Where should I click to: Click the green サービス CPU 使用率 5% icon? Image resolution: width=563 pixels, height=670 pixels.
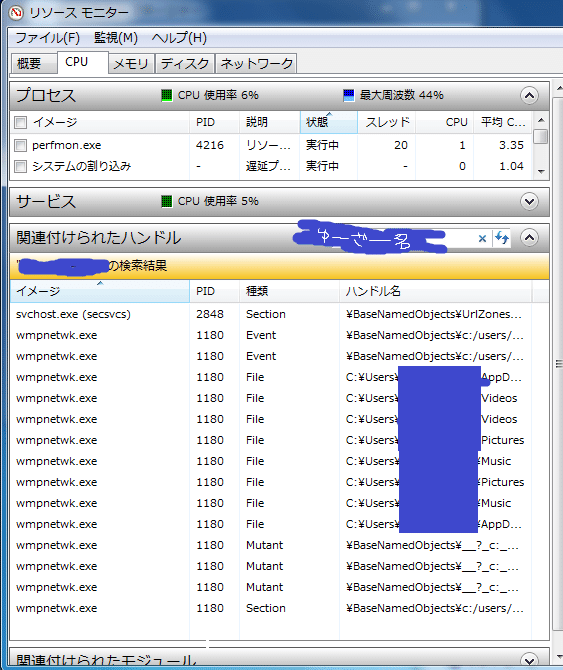(x=167, y=201)
